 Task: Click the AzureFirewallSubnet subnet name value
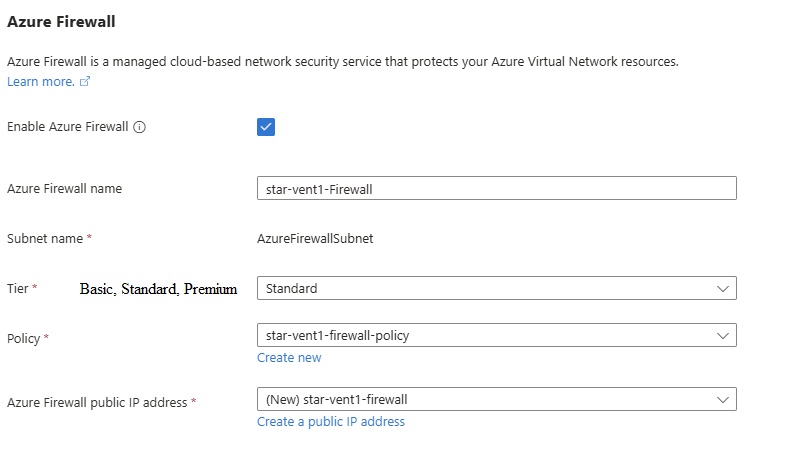(x=315, y=238)
